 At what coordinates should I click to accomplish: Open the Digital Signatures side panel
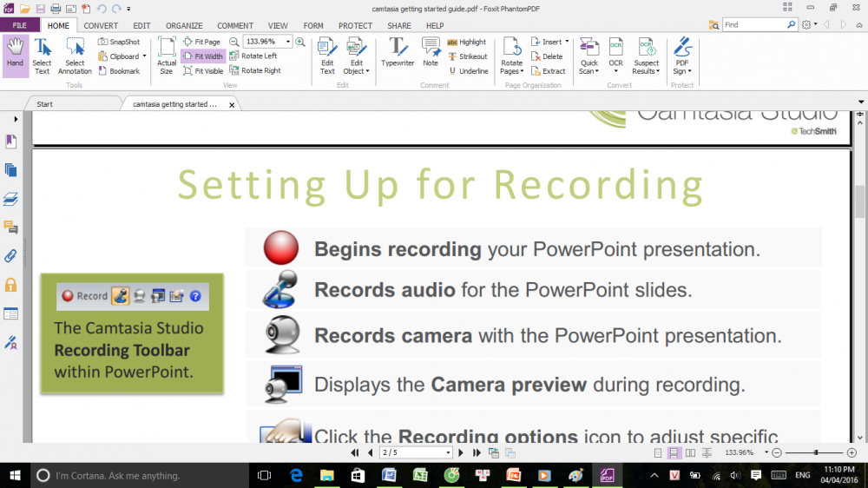(x=10, y=343)
